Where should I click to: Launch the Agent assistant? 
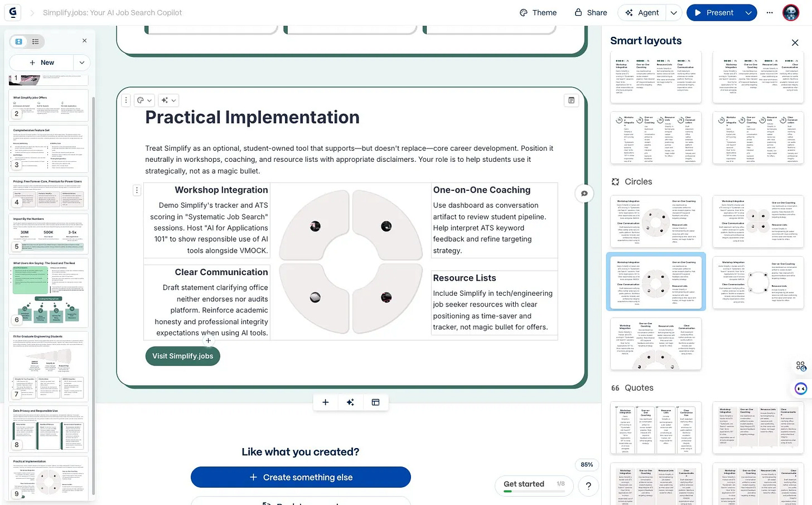(642, 12)
